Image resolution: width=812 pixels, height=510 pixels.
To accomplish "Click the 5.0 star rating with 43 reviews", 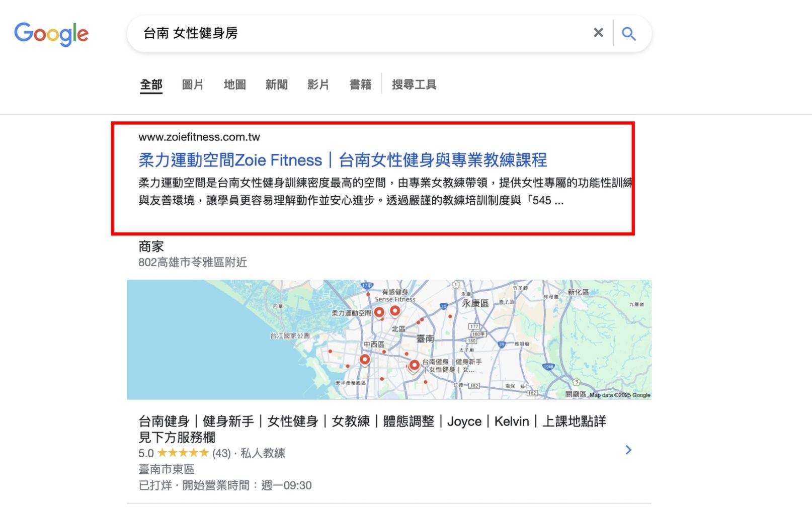I will 185,453.
